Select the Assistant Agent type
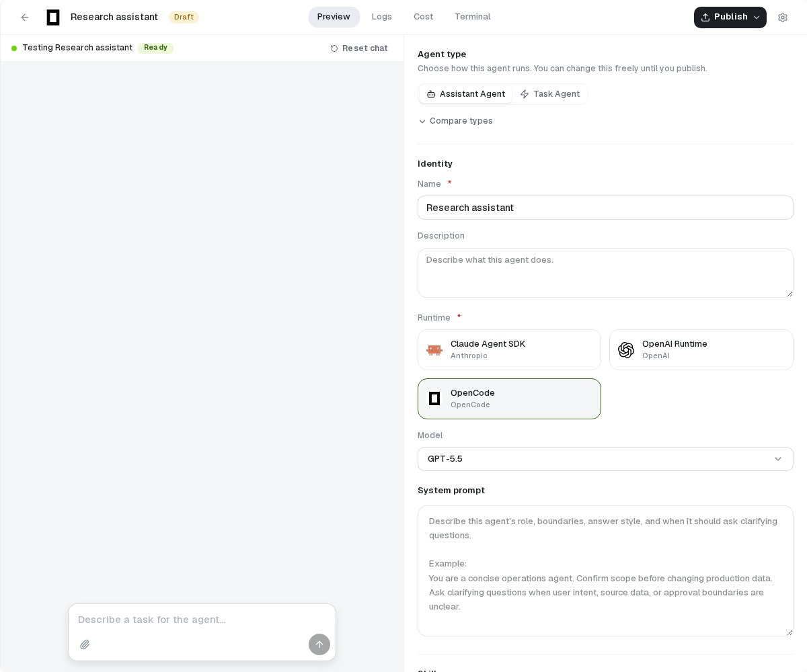This screenshot has height=672, width=807. point(466,94)
